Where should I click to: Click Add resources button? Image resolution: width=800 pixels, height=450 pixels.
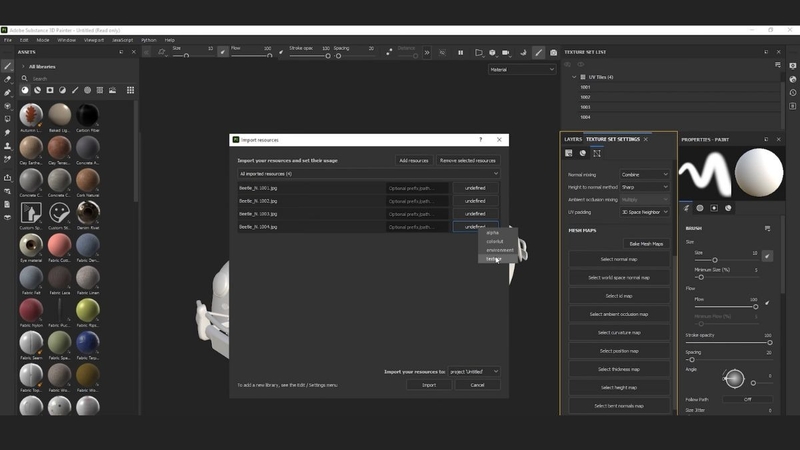(414, 161)
